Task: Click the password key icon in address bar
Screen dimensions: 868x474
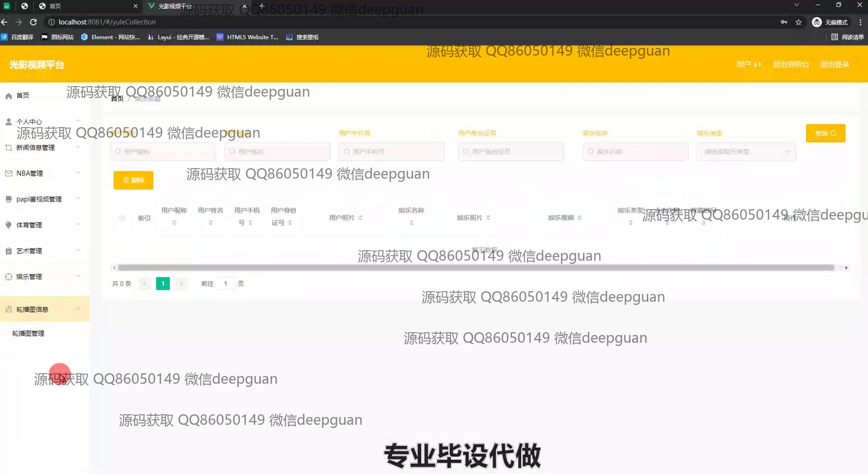Action: click(784, 22)
